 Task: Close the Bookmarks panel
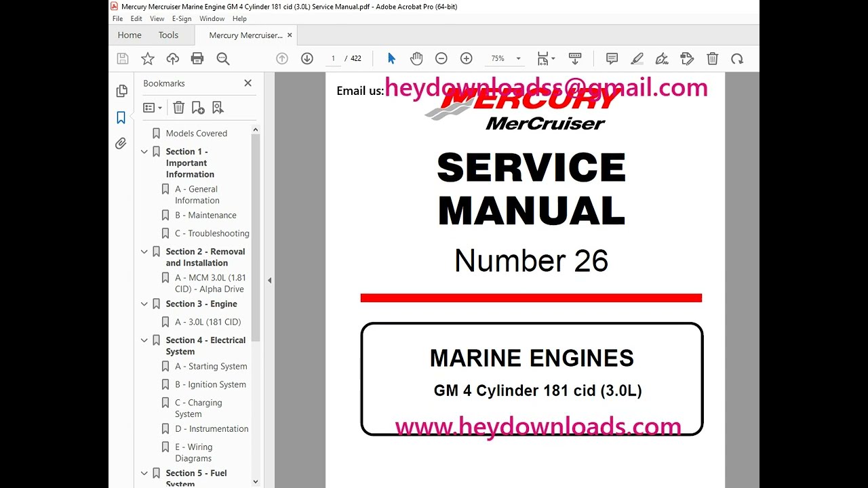(248, 83)
